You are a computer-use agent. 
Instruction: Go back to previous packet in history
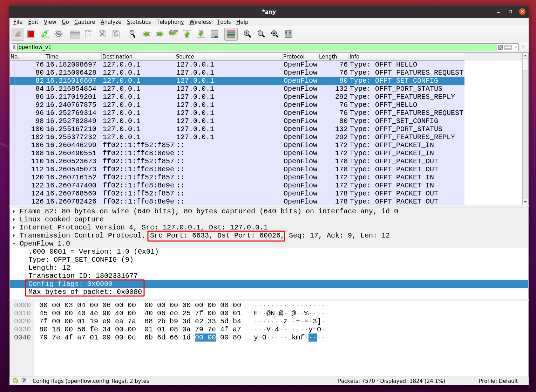tap(146, 34)
